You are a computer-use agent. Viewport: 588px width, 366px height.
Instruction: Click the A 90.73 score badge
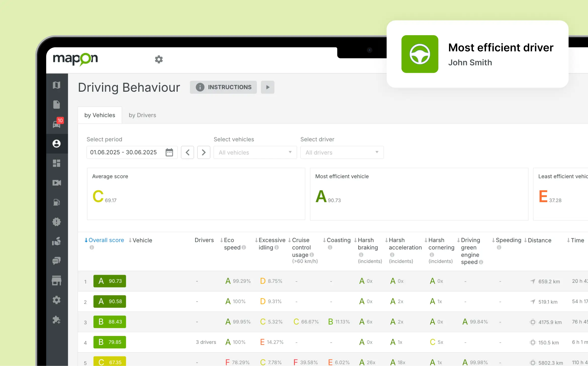[110, 281]
